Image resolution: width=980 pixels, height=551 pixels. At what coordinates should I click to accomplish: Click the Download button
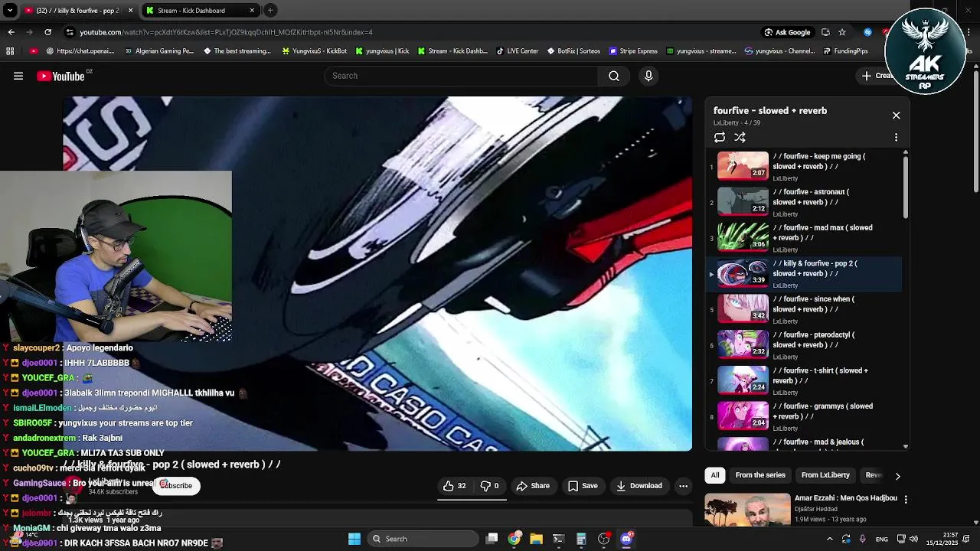point(639,486)
